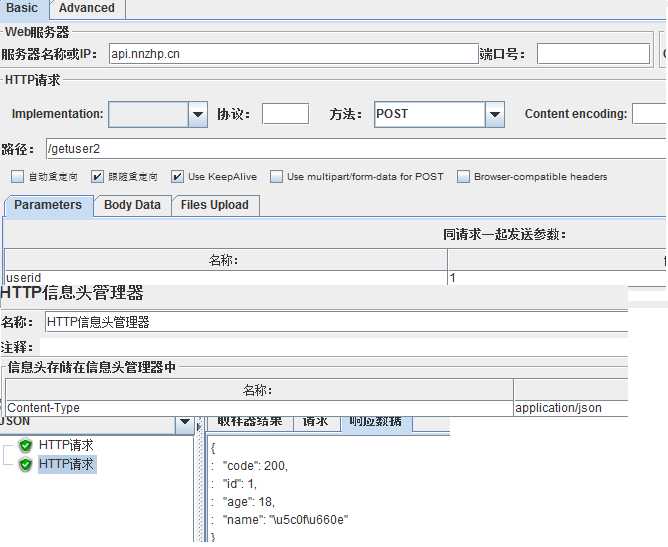
Task: Click the "code": 200 response line
Action: [255, 466]
